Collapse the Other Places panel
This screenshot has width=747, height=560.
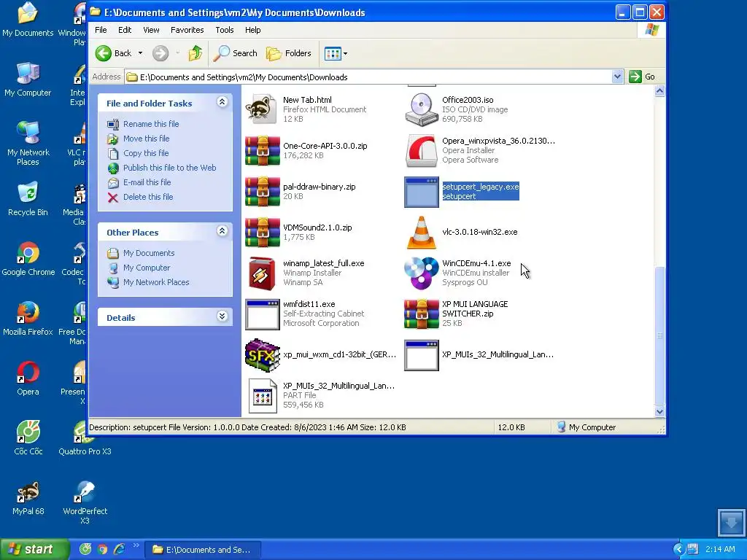[222, 231]
